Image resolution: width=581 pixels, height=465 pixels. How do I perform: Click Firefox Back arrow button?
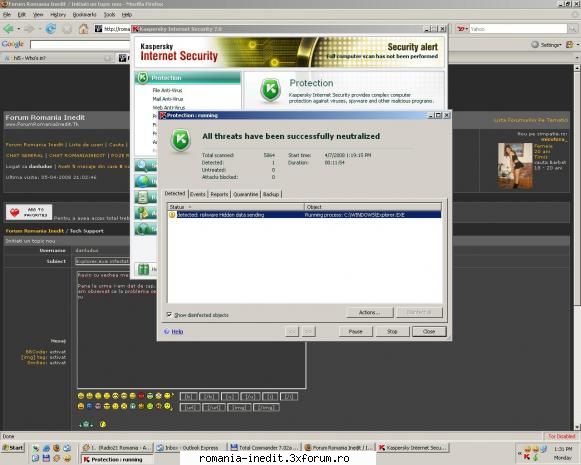9,29
